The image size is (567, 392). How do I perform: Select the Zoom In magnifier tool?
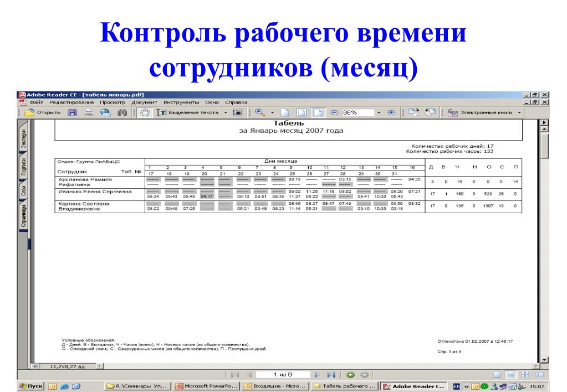tap(259, 112)
